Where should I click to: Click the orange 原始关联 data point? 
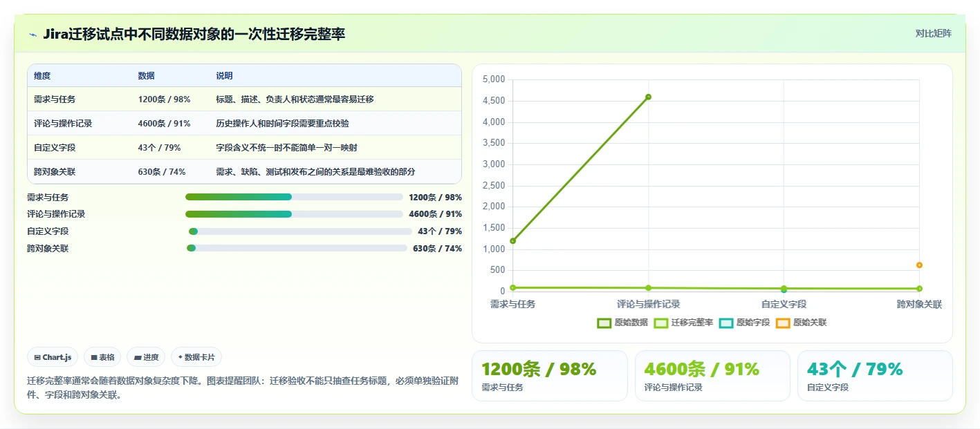tap(919, 265)
